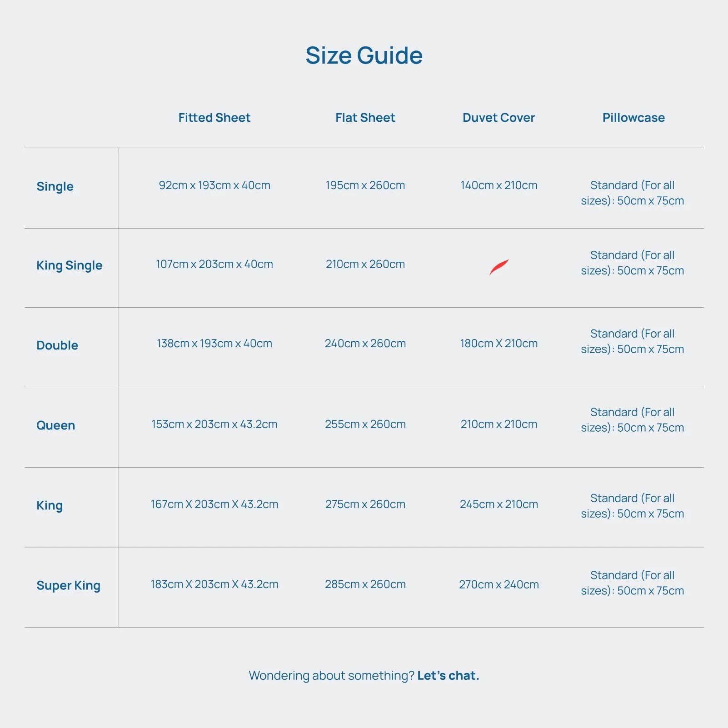
Task: Select the Flat Sheet column header
Action: [365, 118]
